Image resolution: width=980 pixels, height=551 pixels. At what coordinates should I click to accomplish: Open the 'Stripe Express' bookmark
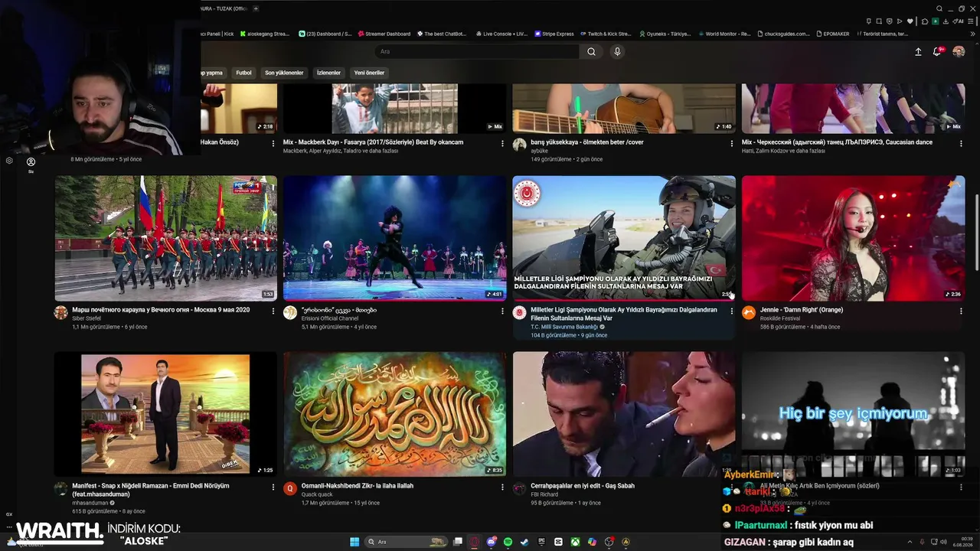554,34
